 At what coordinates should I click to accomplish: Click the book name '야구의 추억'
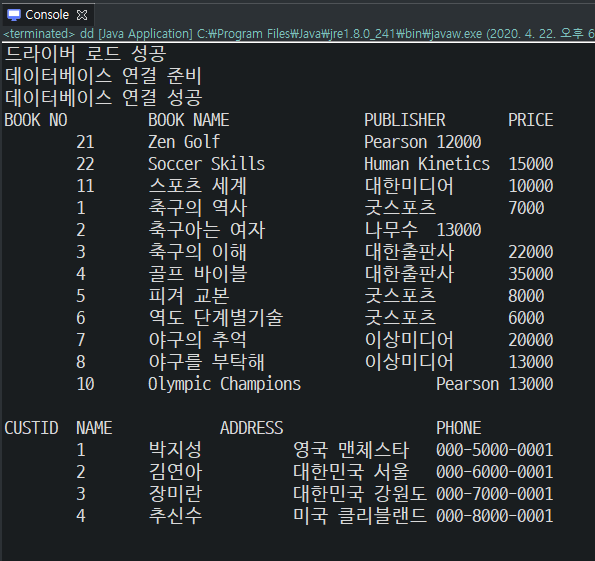198,340
